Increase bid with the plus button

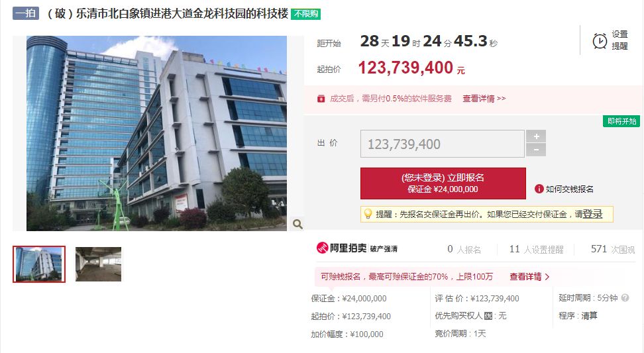[x=536, y=136]
